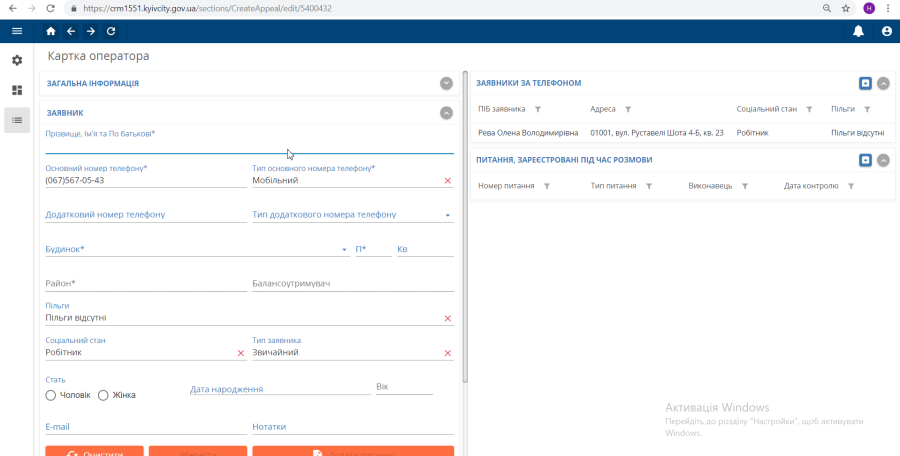Screen dimensions: 900x456
Task: Open the Тип додаткового номера телефону dropdown
Action: [447, 215]
